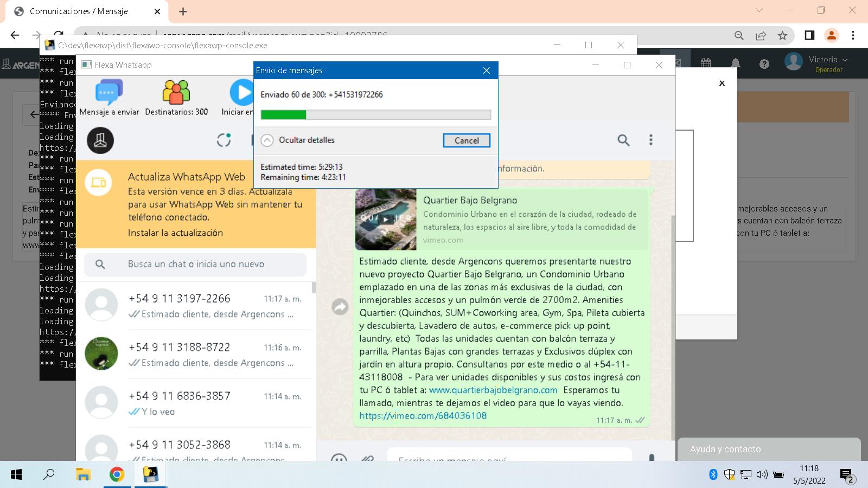Open Windows Start menu
The height and width of the screenshot is (488, 868).
pyautogui.click(x=16, y=475)
